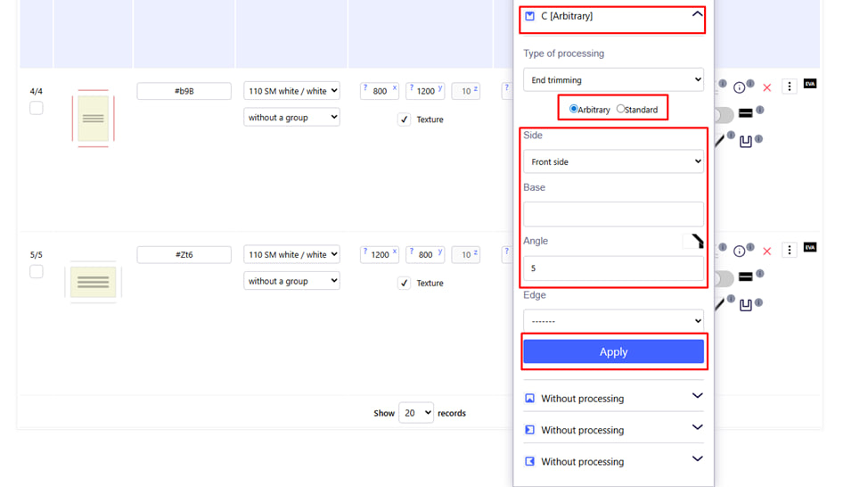Open the Type of processing dropdown
This screenshot has width=868, height=487.
(613, 80)
